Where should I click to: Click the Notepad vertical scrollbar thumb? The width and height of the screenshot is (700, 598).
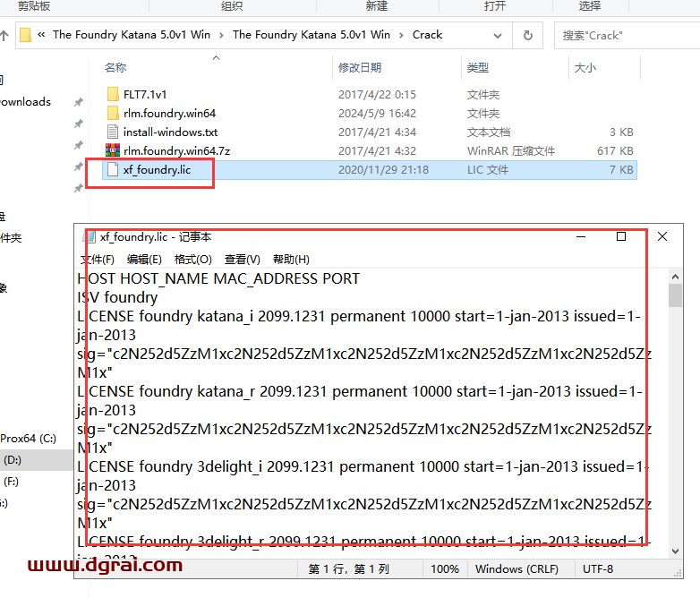(675, 295)
